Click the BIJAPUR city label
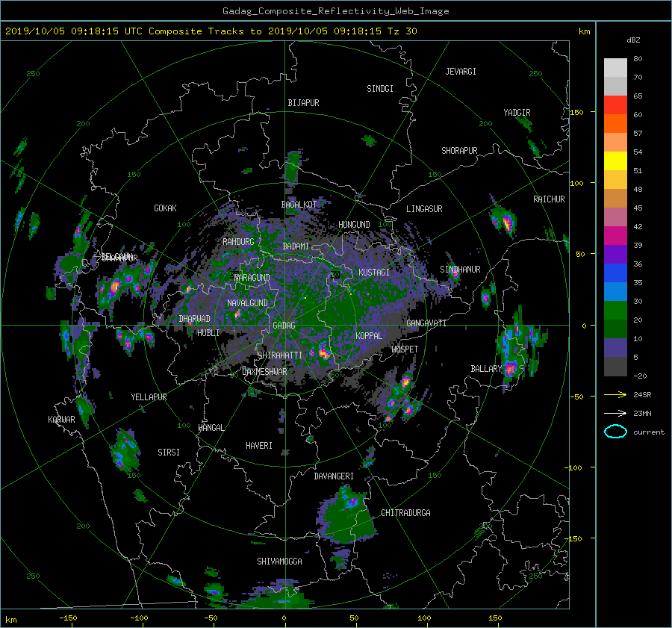Image resolution: width=672 pixels, height=628 pixels. tap(303, 103)
